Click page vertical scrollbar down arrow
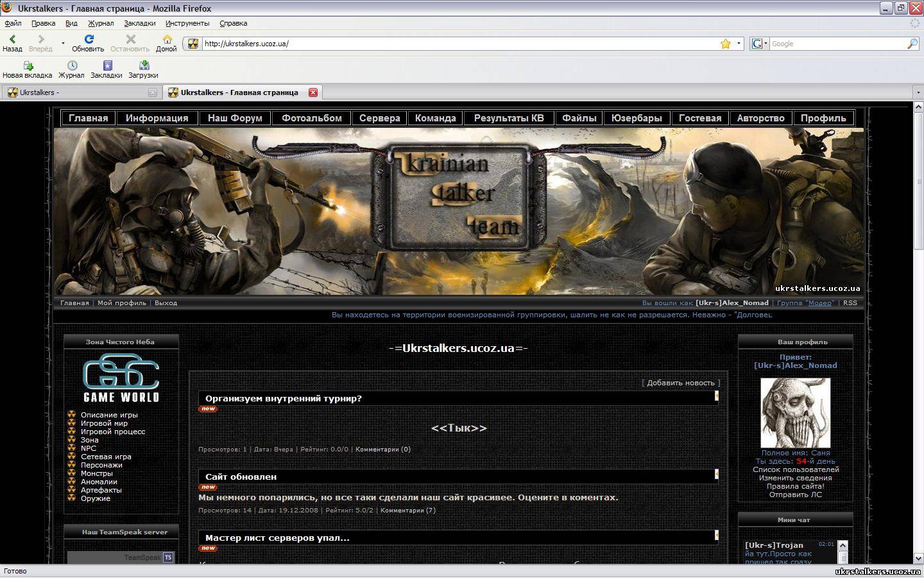The height and width of the screenshot is (578, 924). 918,559
